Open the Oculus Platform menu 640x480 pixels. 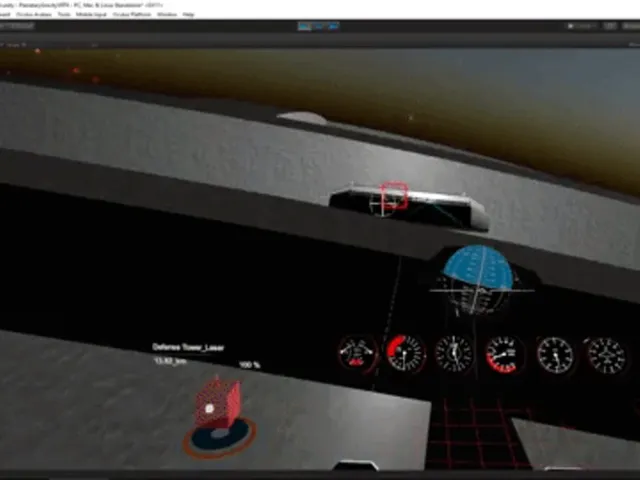click(132, 15)
